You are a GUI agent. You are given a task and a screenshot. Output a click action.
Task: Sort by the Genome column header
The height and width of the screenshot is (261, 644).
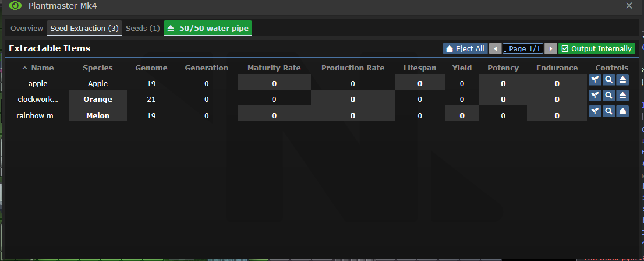tap(151, 68)
